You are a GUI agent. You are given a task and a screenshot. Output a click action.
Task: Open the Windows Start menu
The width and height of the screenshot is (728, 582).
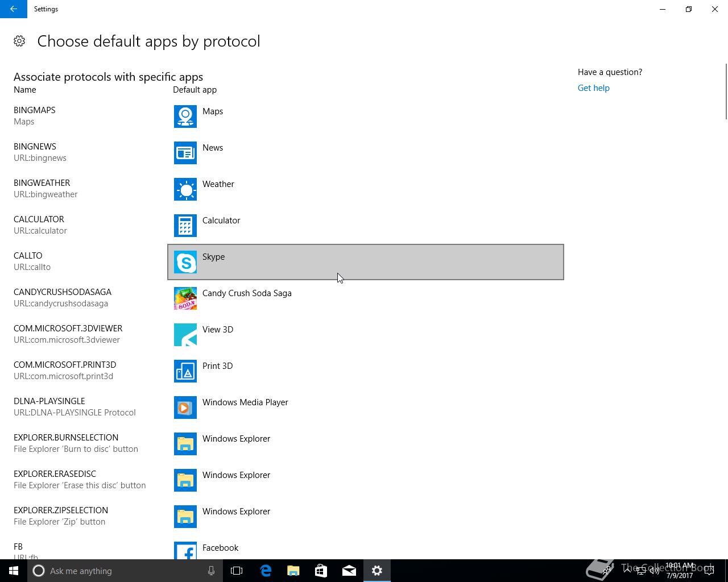click(14, 571)
